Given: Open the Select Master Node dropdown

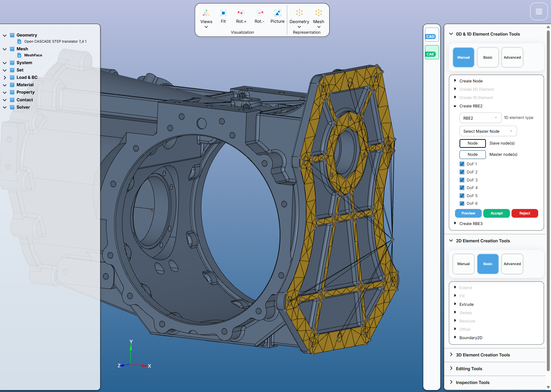Looking at the screenshot, I should (x=488, y=131).
